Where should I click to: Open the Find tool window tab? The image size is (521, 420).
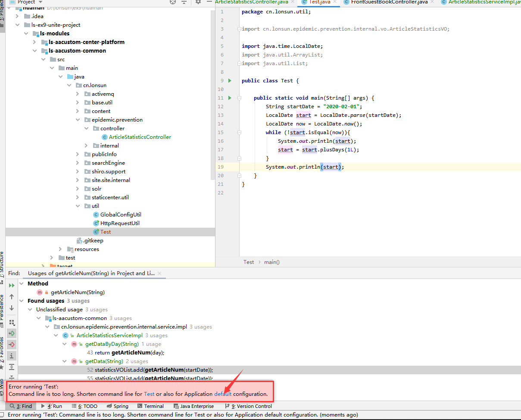(21, 406)
